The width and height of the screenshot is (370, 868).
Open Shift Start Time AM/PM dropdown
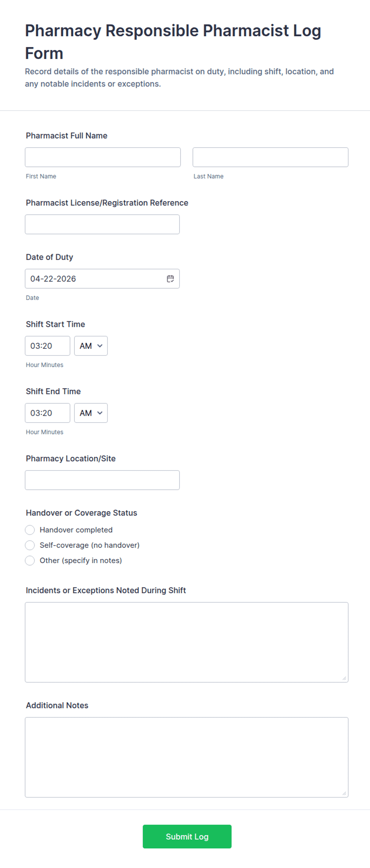91,346
